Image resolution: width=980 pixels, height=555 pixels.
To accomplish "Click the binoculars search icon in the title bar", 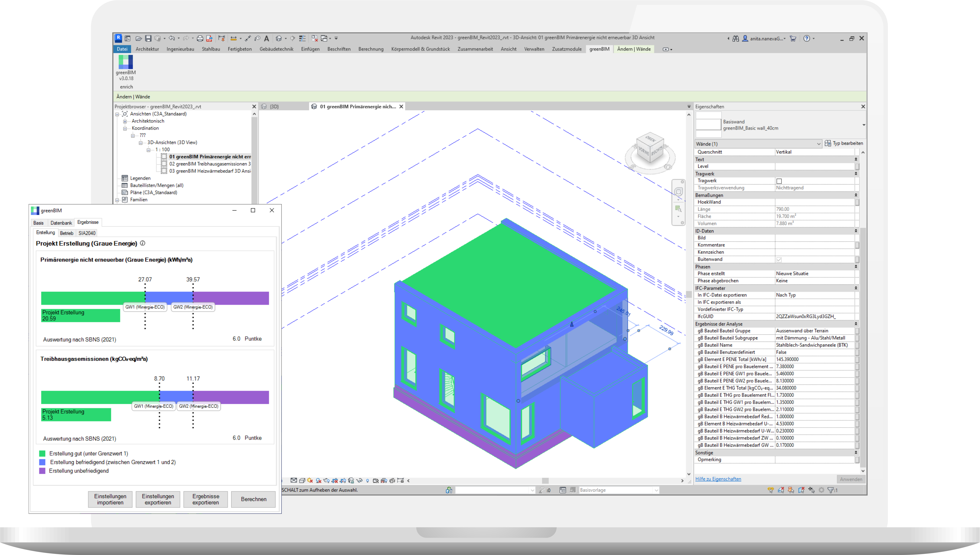I will click(736, 38).
